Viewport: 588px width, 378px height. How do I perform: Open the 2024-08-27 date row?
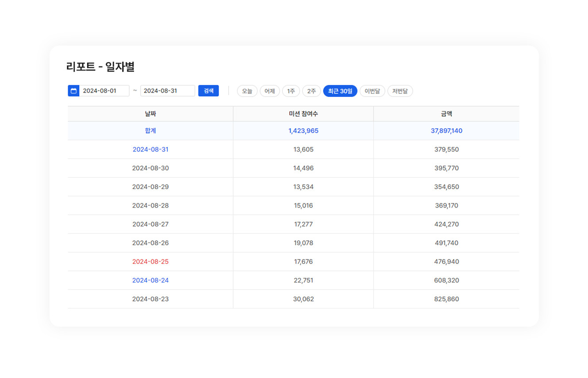point(150,224)
